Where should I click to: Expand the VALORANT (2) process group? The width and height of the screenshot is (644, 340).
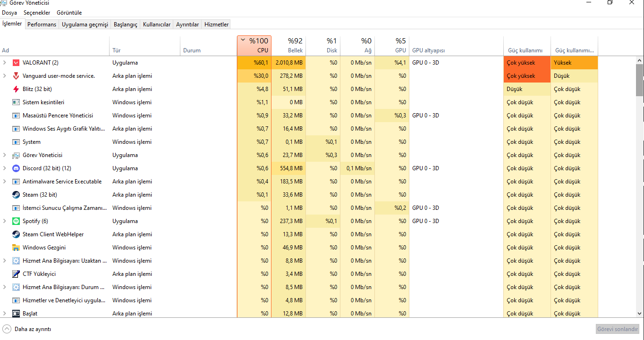5,63
